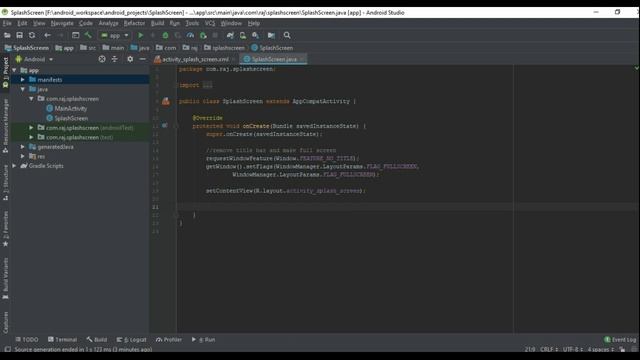Go back with the left arrow icon
The width and height of the screenshot is (640, 360).
(47, 36)
